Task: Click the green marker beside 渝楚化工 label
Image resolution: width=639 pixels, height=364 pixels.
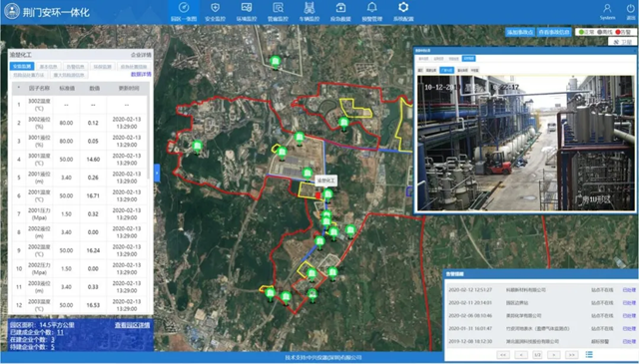Action: coord(328,194)
